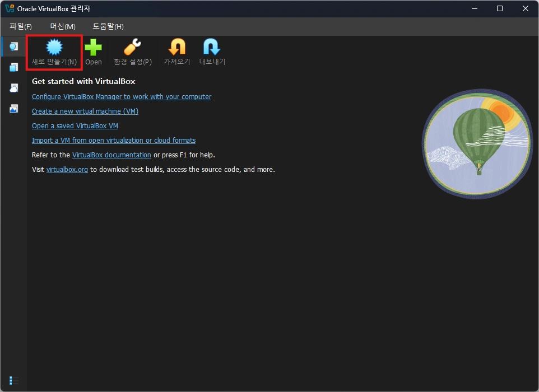Click the 내보내기 export appliance icon
Image resolution: width=539 pixels, height=392 pixels.
click(212, 47)
